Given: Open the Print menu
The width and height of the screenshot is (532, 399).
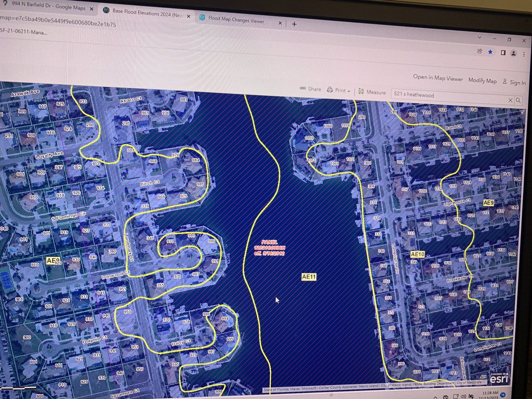Looking at the screenshot, I should [x=339, y=90].
